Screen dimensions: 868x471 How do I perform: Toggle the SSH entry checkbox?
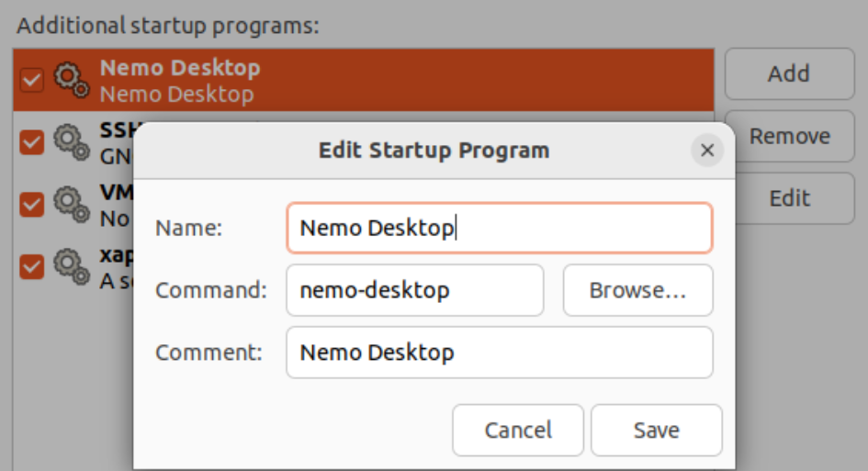click(32, 142)
